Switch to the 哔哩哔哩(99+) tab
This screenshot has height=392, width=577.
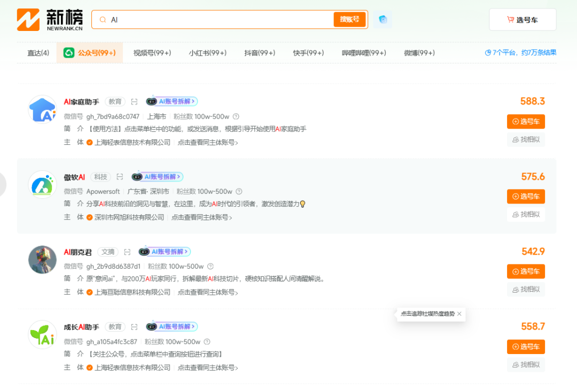pyautogui.click(x=364, y=53)
